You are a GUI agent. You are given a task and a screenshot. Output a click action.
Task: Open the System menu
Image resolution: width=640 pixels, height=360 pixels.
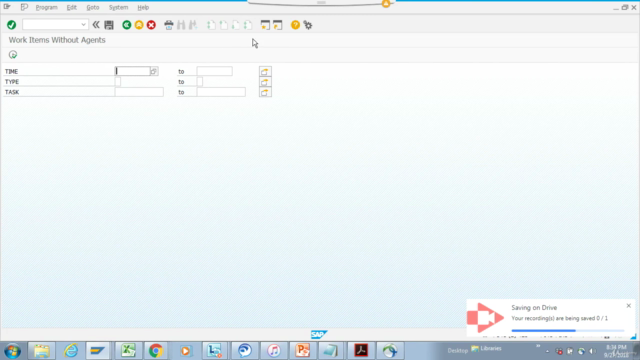coord(118,7)
